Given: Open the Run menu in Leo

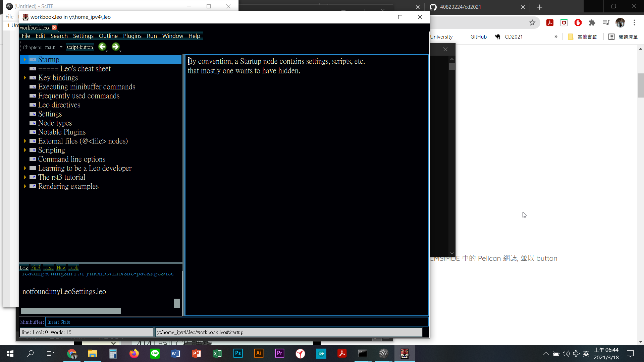Looking at the screenshot, I should (x=152, y=36).
